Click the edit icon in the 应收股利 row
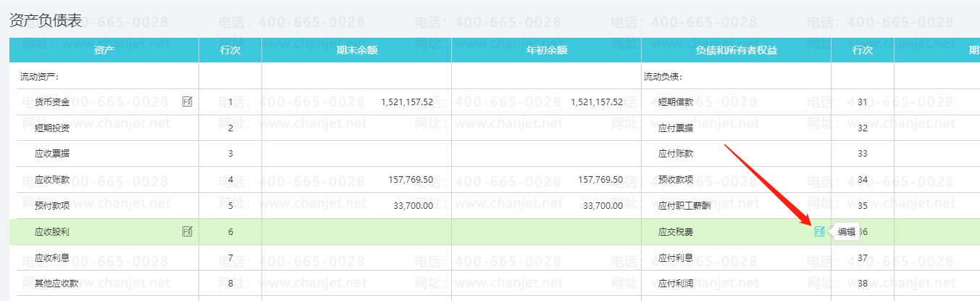 point(187,231)
